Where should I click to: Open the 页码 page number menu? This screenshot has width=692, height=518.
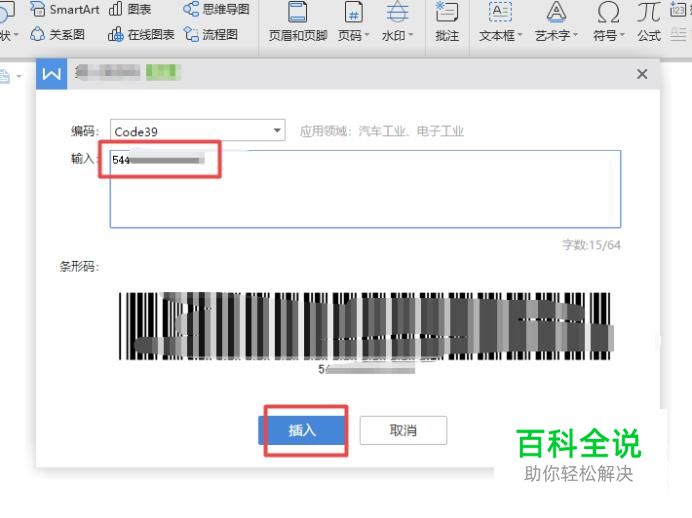pos(354,22)
